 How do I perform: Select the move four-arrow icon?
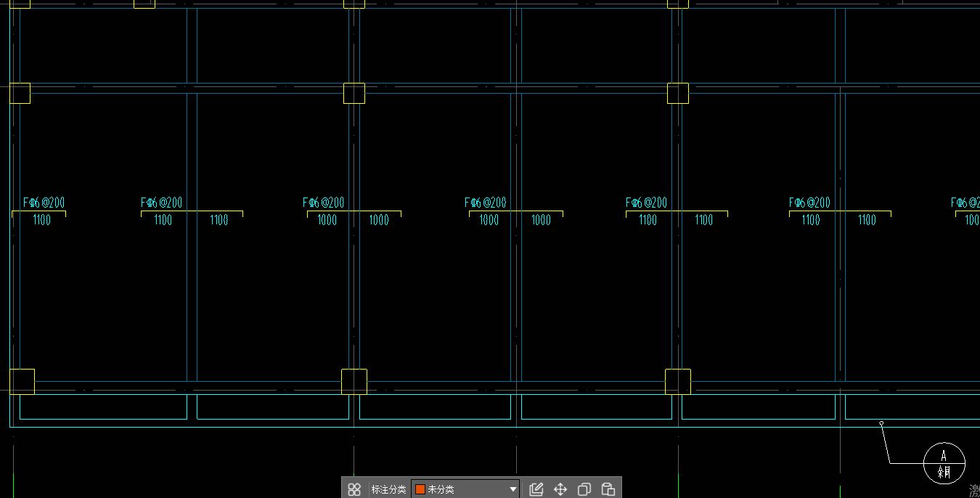coord(560,489)
